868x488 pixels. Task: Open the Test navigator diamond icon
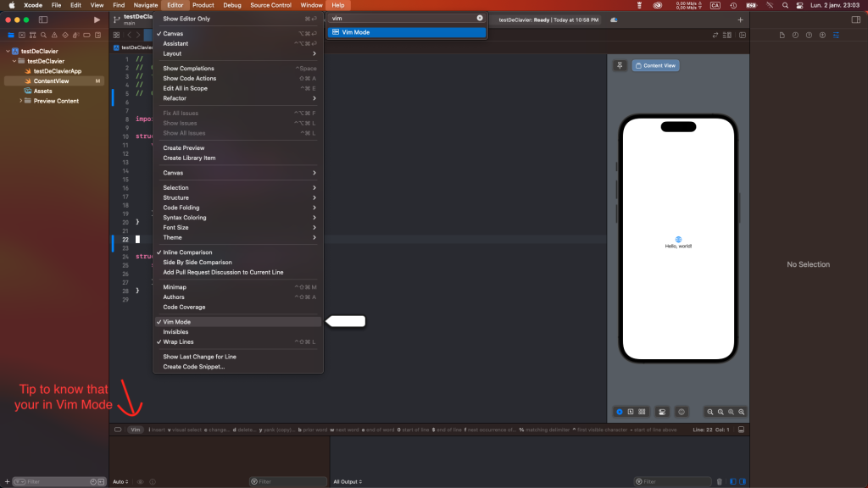(x=65, y=35)
